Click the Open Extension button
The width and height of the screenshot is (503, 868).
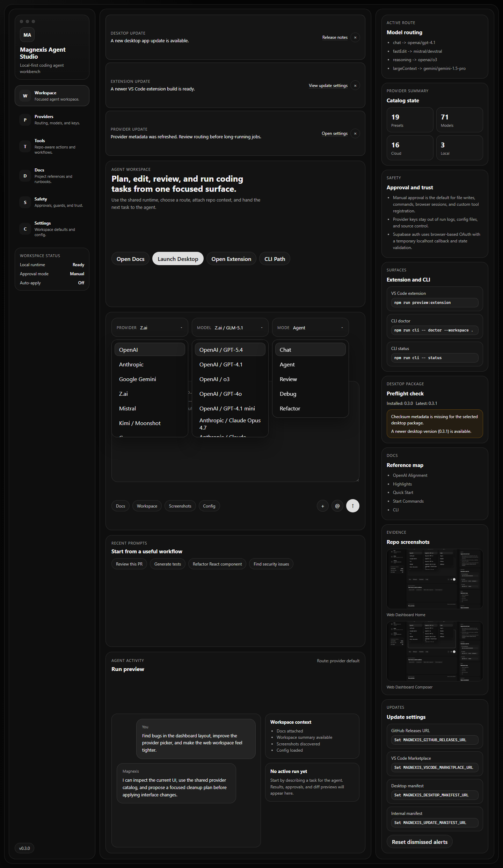[231, 259]
